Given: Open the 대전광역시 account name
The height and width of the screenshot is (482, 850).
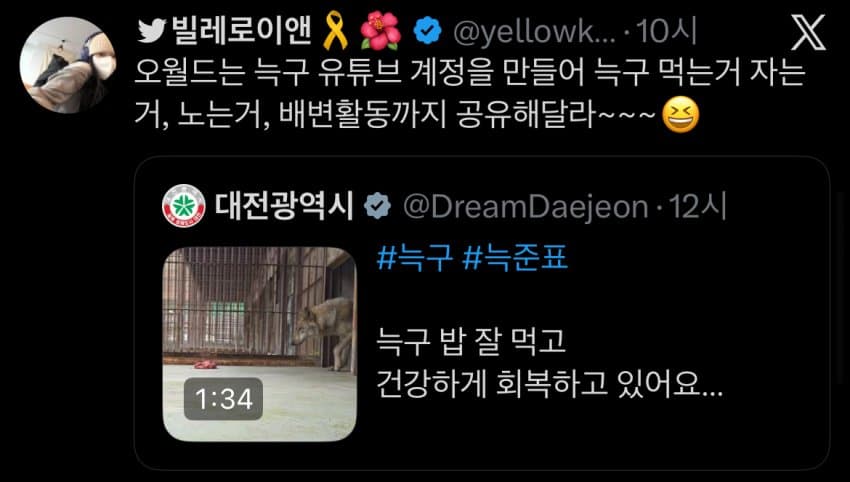Looking at the screenshot, I should click(285, 206).
